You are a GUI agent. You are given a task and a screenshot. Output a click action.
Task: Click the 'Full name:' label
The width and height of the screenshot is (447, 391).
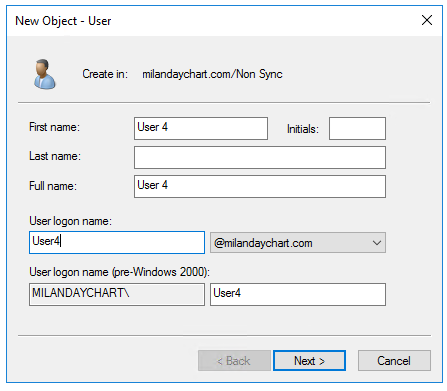[53, 186]
